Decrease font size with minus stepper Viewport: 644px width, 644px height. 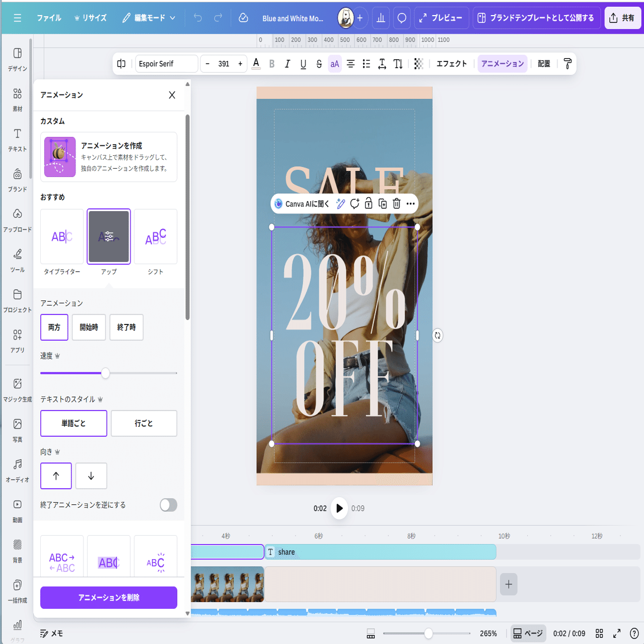[x=207, y=64]
